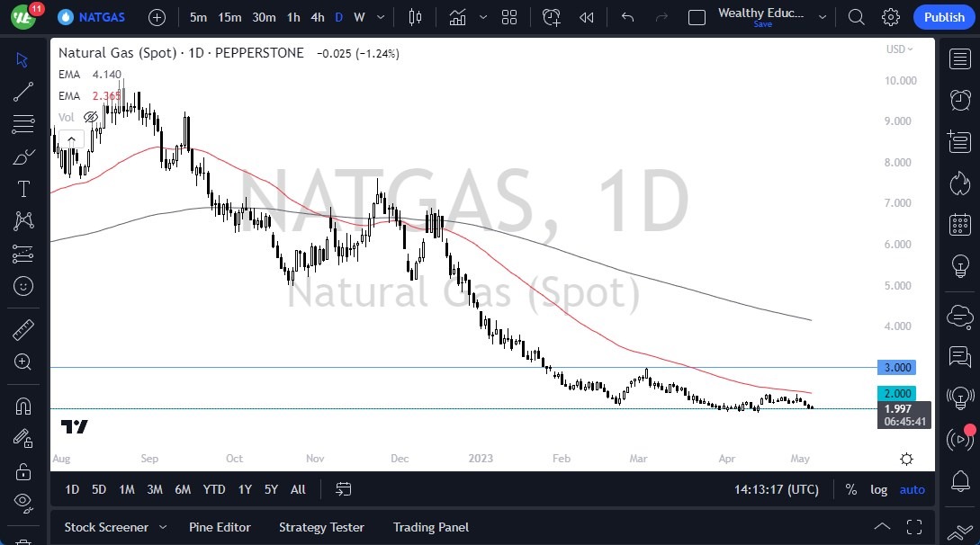980x545 pixels.
Task: Select the ruler measure tool
Action: [x=23, y=330]
